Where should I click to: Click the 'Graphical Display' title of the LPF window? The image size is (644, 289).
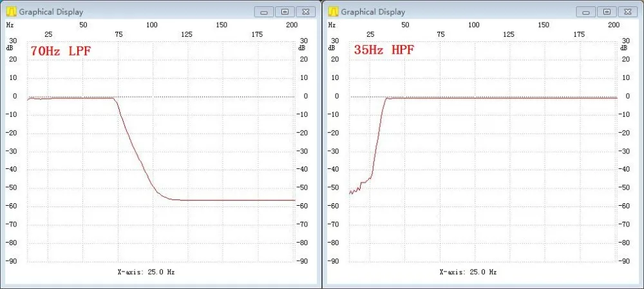51,12
